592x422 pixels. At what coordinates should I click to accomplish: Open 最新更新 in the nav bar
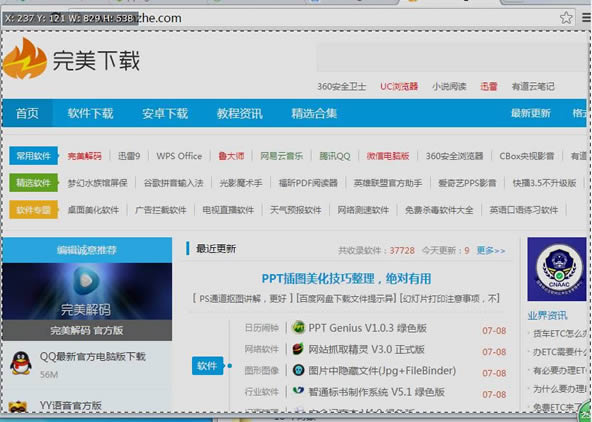pyautogui.click(x=530, y=113)
